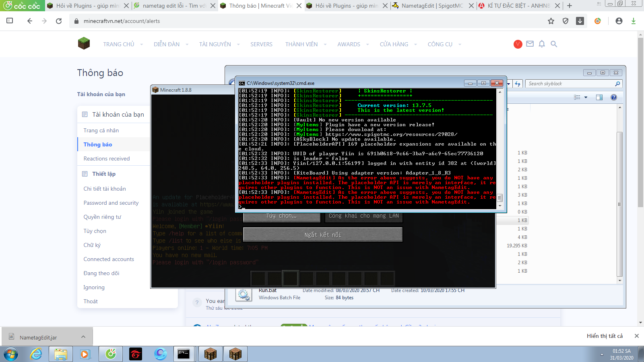Click the Explorer help question mark icon
This screenshot has height=362, width=644.
(613, 97)
